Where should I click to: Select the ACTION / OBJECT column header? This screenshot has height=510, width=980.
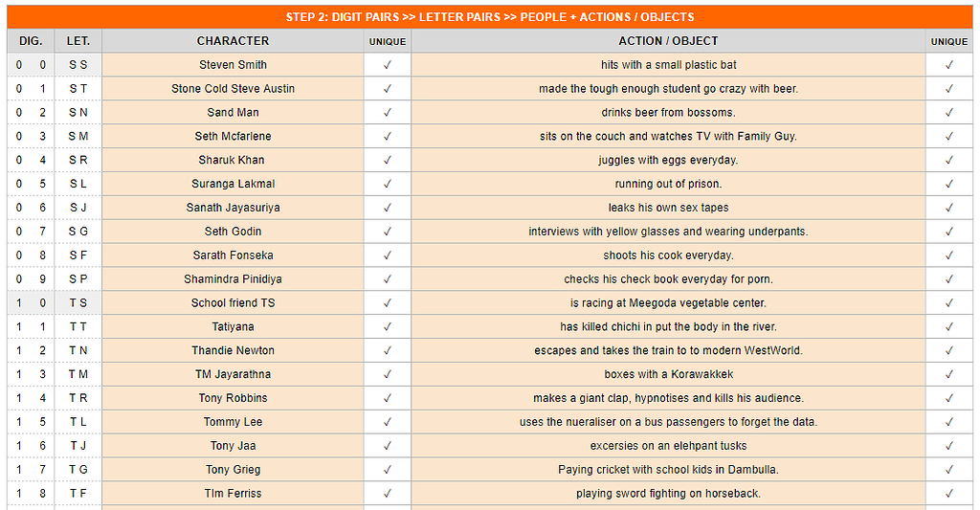click(668, 41)
